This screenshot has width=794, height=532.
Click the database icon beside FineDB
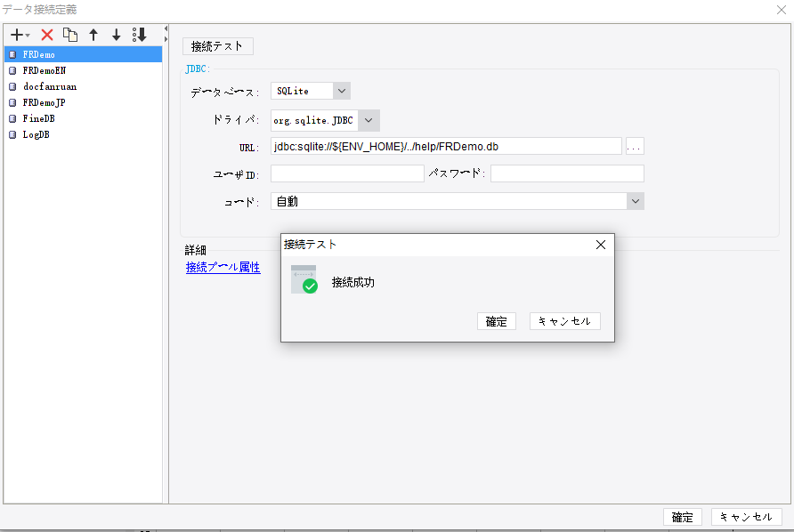pyautogui.click(x=12, y=118)
